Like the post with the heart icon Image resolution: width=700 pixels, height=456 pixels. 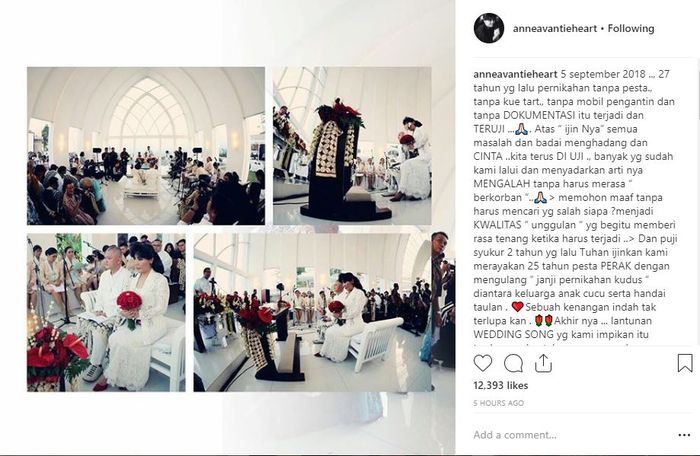[x=483, y=363]
